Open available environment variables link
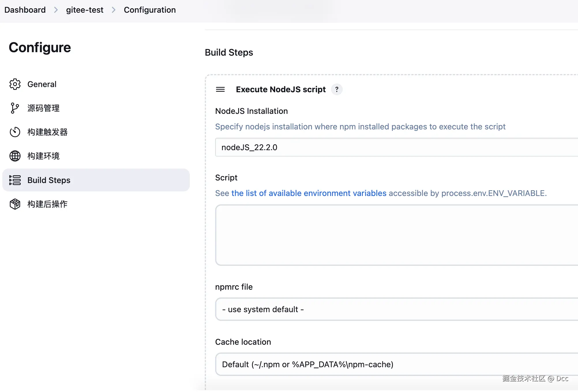Viewport: 578px width, 392px height. [x=309, y=193]
